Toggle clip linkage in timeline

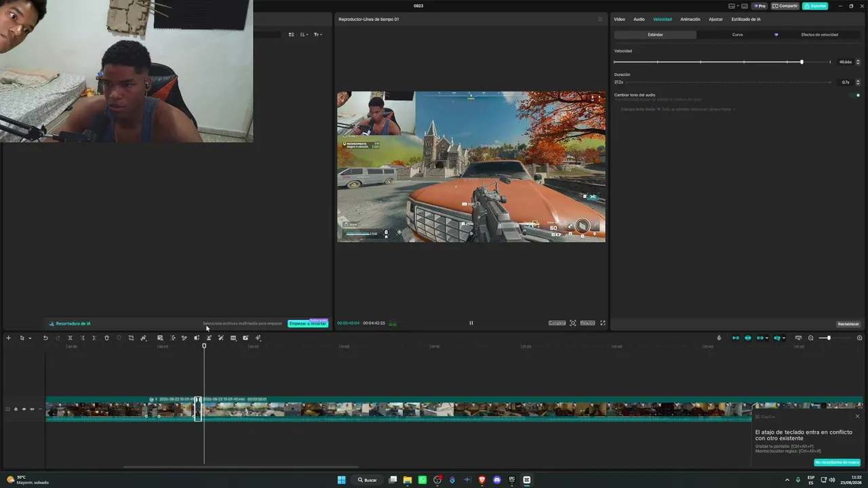[760, 338]
